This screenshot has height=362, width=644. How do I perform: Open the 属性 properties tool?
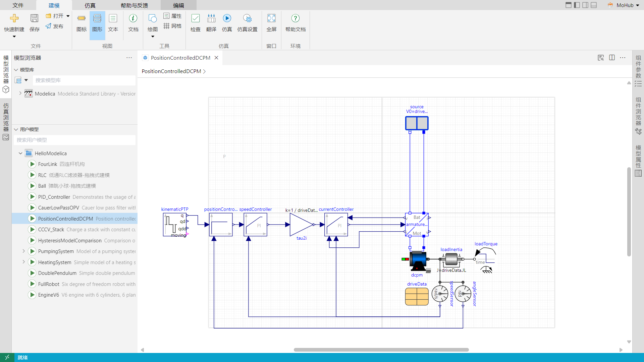[172, 16]
